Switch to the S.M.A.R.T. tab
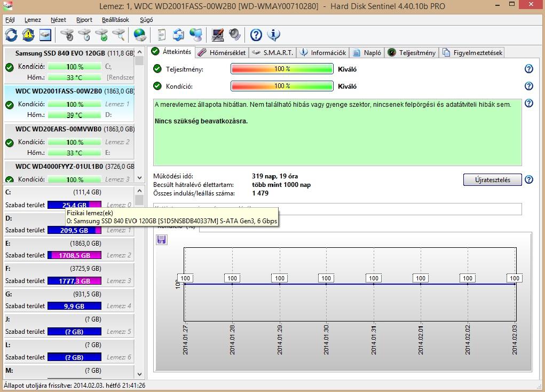545x392 pixels. tap(273, 52)
